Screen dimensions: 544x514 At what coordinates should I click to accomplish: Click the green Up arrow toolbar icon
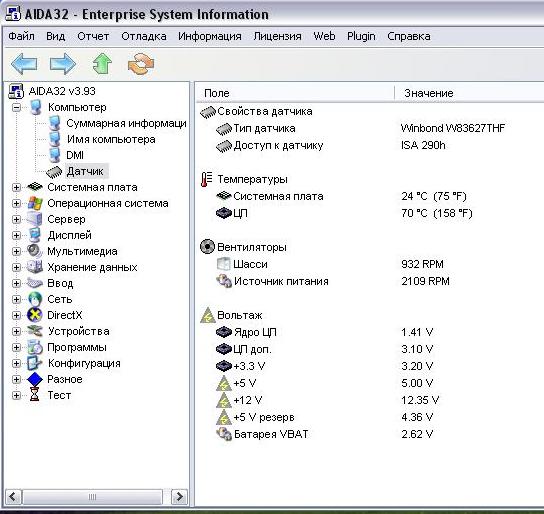click(102, 63)
